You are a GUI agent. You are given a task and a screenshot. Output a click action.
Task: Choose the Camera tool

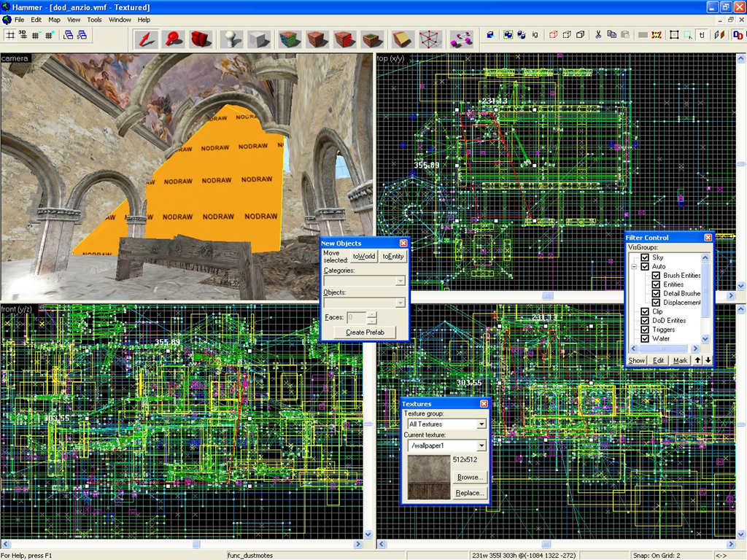[201, 39]
